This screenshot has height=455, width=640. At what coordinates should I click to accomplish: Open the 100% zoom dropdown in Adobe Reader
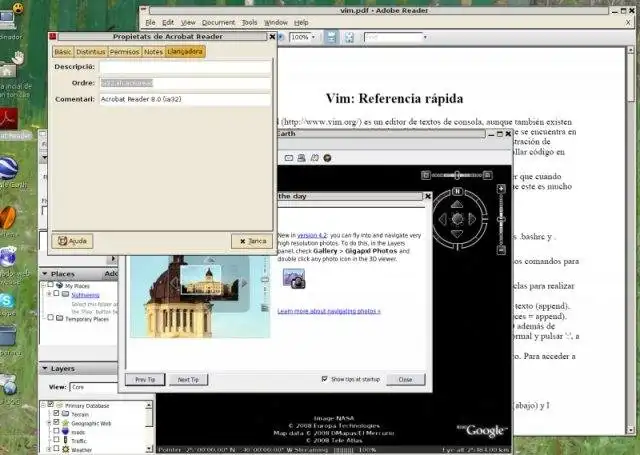pyautogui.click(x=313, y=37)
